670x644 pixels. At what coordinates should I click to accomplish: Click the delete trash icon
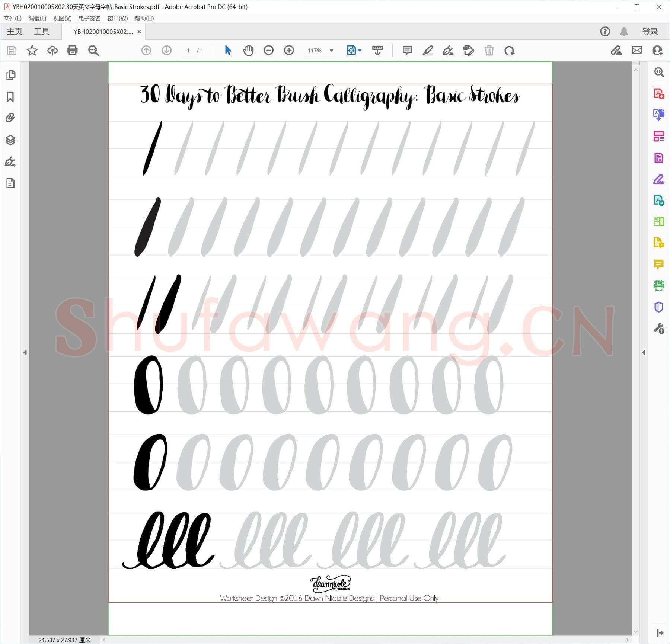coord(489,50)
